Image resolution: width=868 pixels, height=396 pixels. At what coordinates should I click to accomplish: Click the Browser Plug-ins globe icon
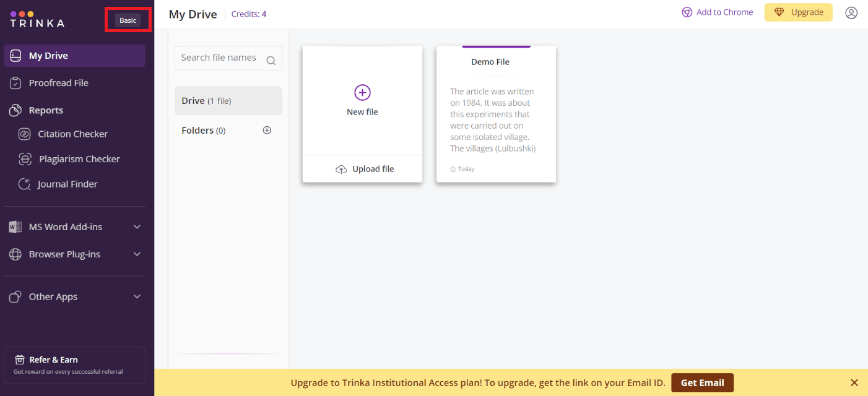click(16, 254)
